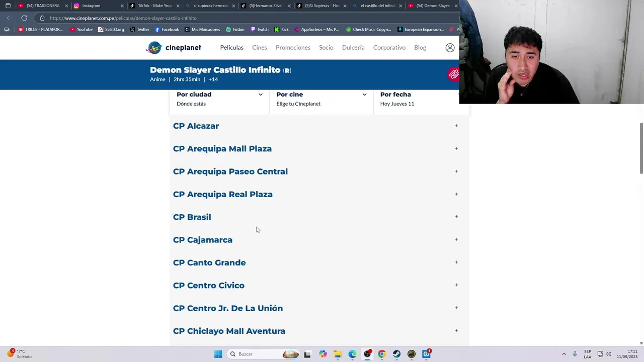Screen dimensions: 644x362
Task: Open Google Chrome in the taskbar
Action: coord(382,354)
